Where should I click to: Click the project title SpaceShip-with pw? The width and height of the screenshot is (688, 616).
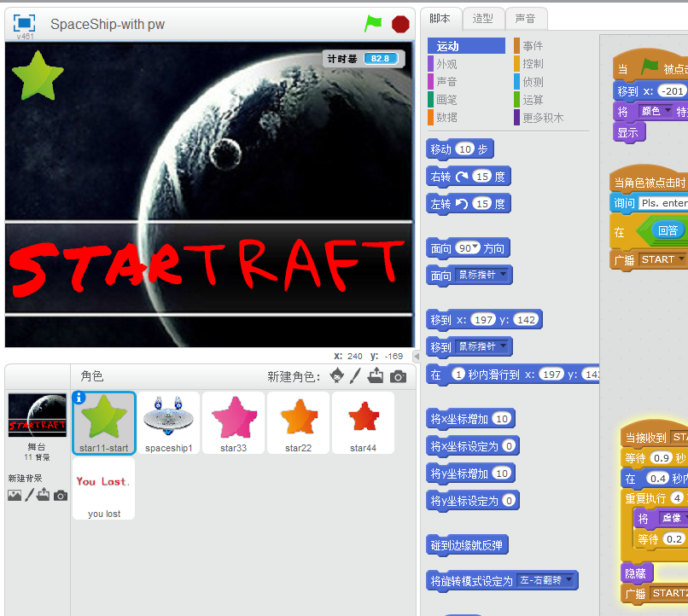pyautogui.click(x=108, y=24)
